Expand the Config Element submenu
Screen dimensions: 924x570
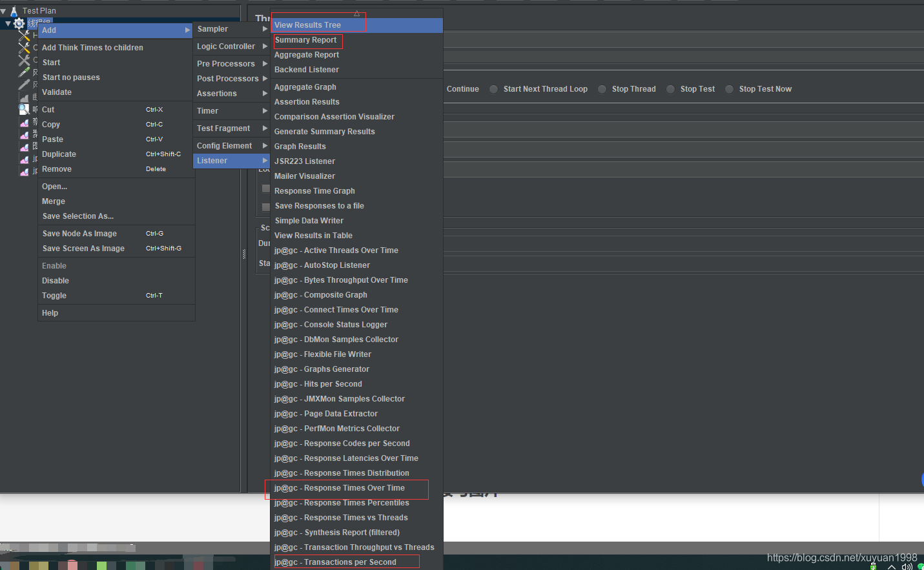(231, 146)
